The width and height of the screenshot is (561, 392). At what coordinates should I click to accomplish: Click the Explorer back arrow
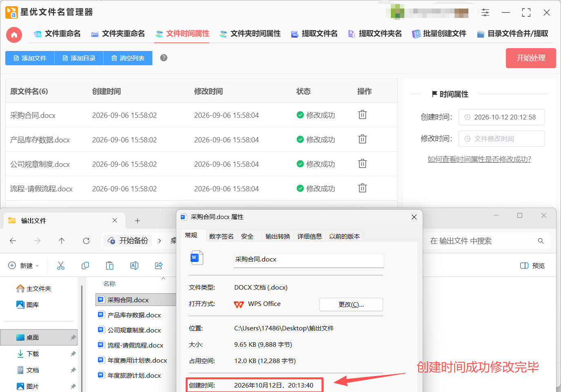point(13,241)
